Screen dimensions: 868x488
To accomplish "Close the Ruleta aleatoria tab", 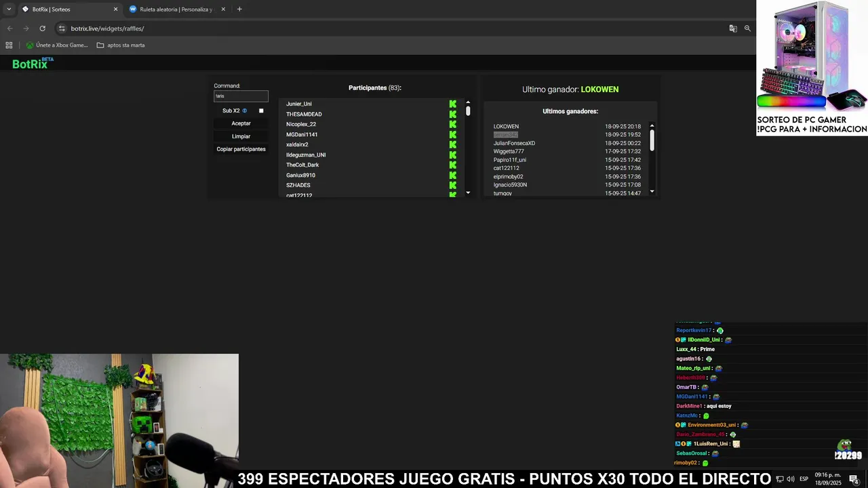I will tap(223, 9).
